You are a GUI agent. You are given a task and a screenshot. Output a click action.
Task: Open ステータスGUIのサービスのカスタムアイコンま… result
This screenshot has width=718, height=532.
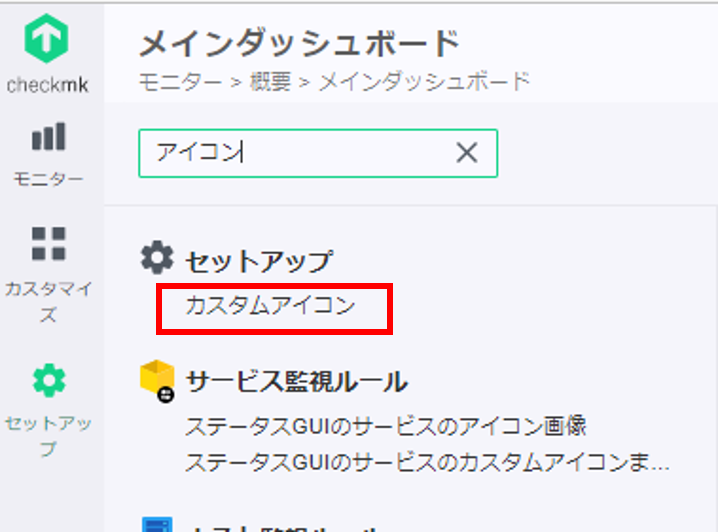[427, 462]
